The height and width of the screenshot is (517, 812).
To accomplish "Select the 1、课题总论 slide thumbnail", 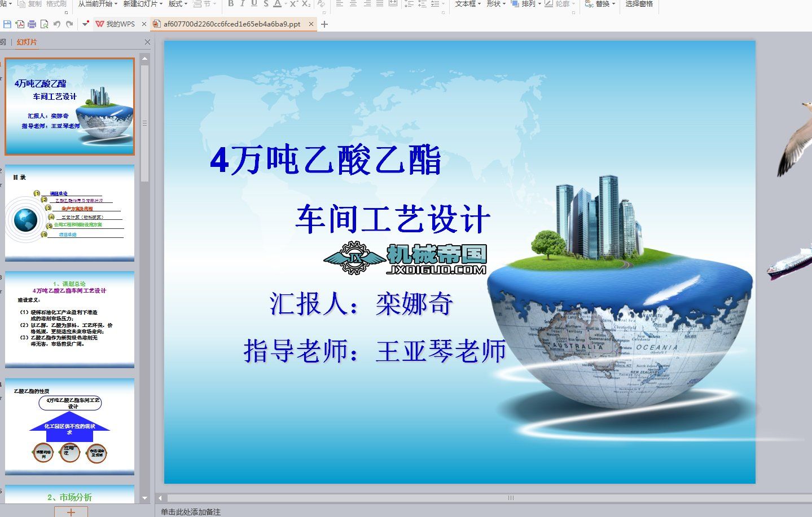I will click(70, 320).
